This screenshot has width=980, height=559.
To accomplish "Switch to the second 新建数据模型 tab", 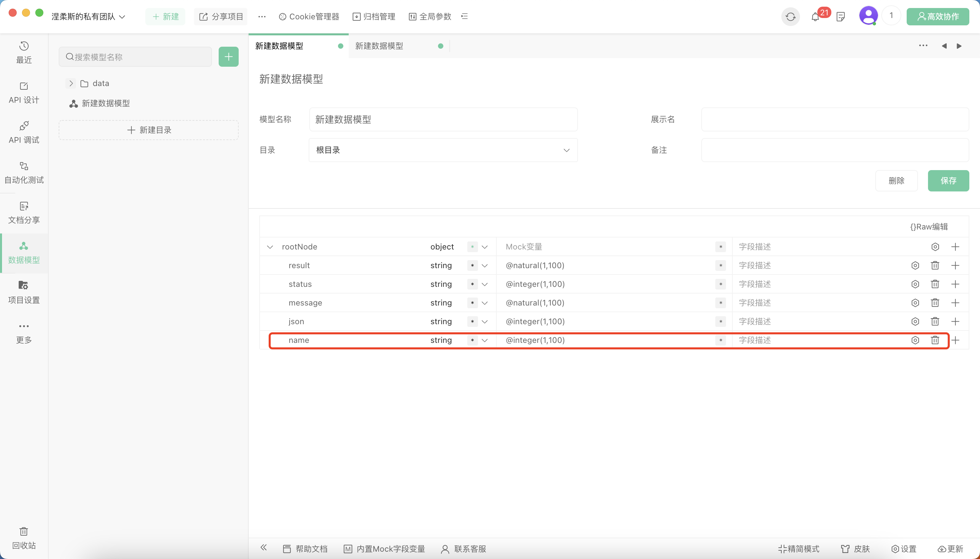I will pos(399,46).
